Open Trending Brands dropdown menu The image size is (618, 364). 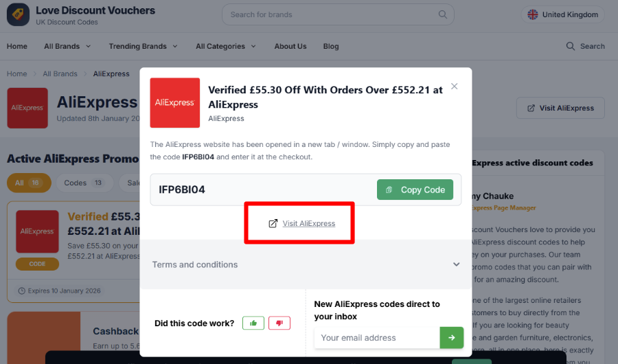click(x=143, y=46)
